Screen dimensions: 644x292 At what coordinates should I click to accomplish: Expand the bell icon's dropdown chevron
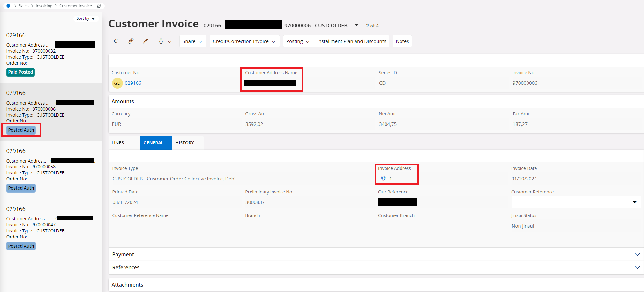(x=170, y=42)
